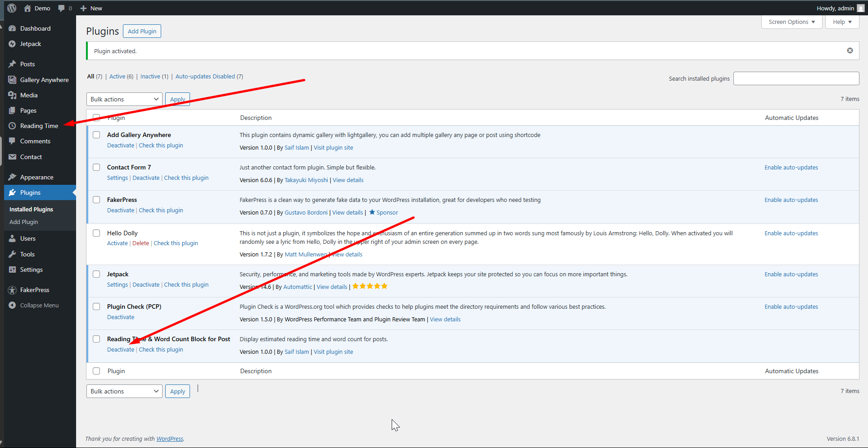Open the bottom Bulk actions dropdown

(124, 391)
